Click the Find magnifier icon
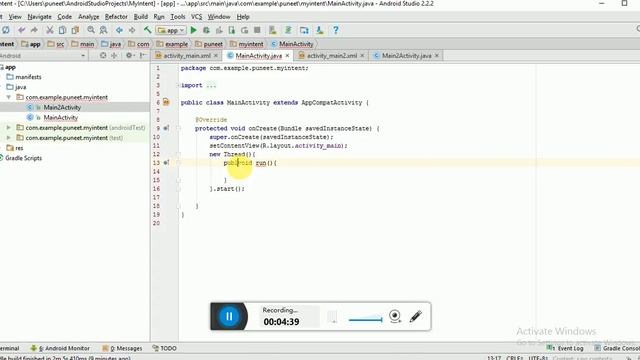640x360 pixels. click(x=91, y=30)
